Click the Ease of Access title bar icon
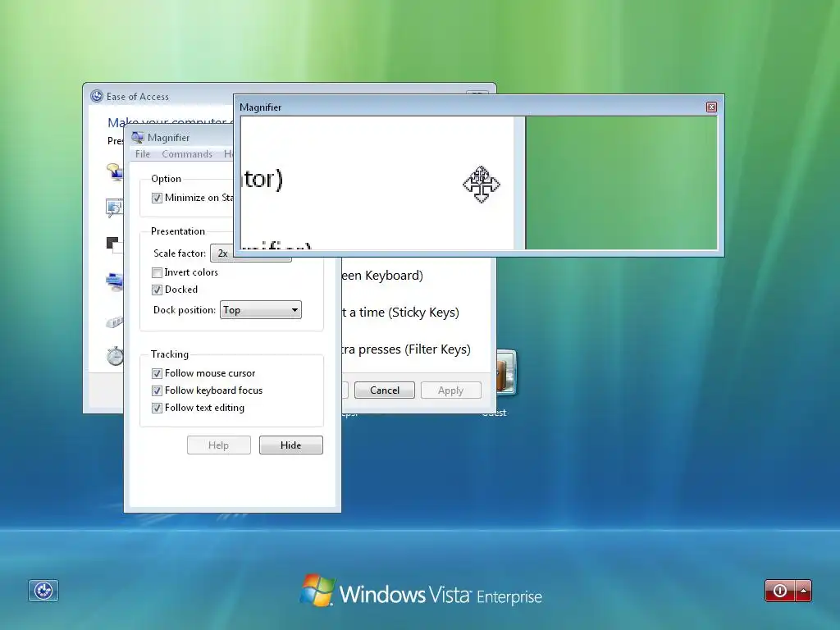This screenshot has height=630, width=840. 97,97
